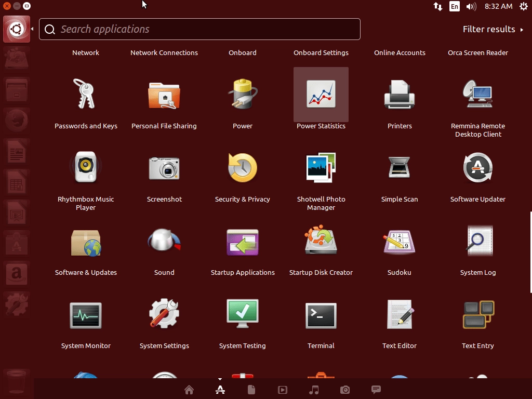Switch to the Applications lens
This screenshot has height=399, width=532.
pyautogui.click(x=220, y=390)
